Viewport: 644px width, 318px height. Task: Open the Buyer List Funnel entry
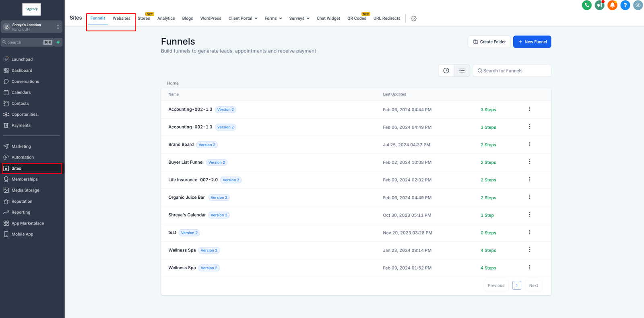click(186, 162)
